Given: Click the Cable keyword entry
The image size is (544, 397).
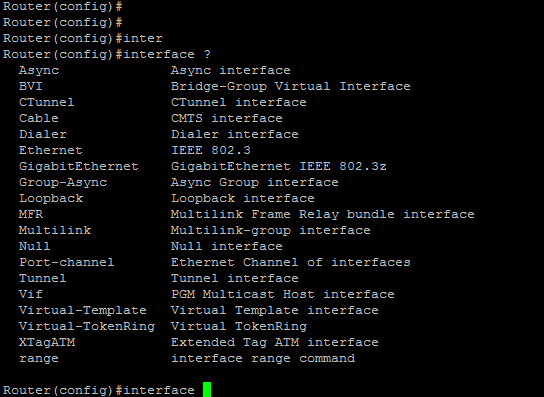Looking at the screenshot, I should click(39, 118).
